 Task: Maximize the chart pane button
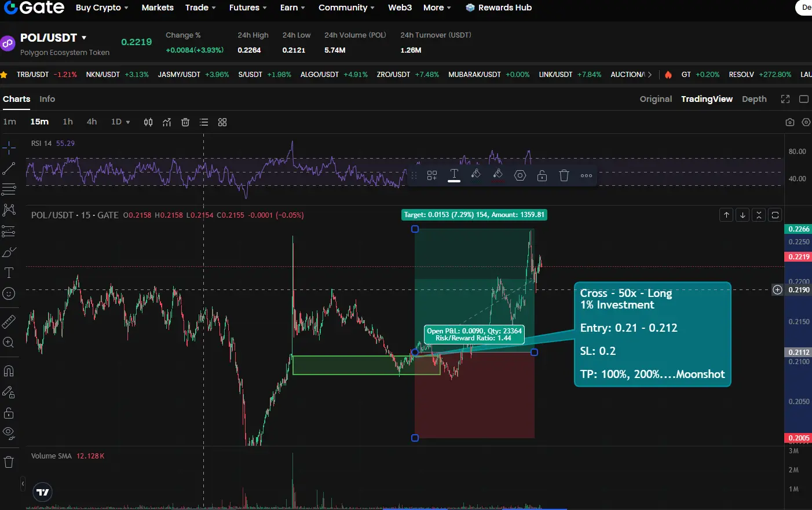click(x=775, y=215)
